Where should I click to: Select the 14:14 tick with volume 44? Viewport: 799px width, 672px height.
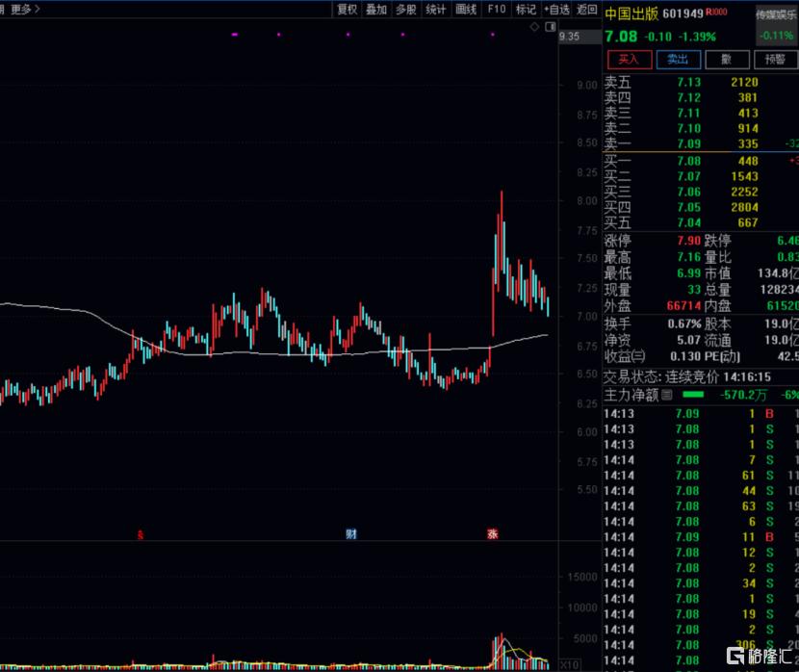[700, 491]
